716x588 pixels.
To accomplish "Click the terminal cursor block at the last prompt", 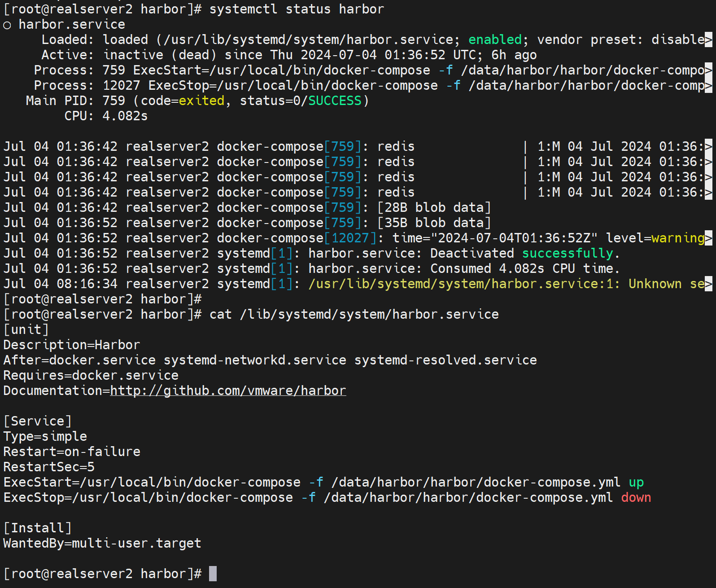I will tap(213, 574).
